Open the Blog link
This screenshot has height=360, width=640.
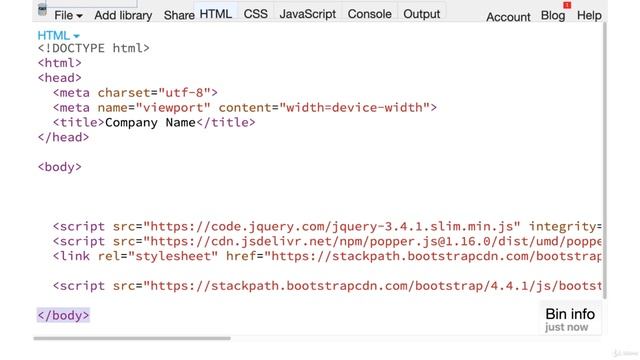pos(553,16)
